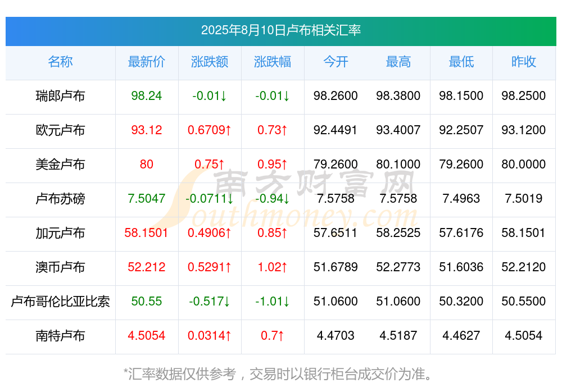The height and width of the screenshot is (392, 562).
Task: Click previous close 98.2500
Action: click(524, 96)
